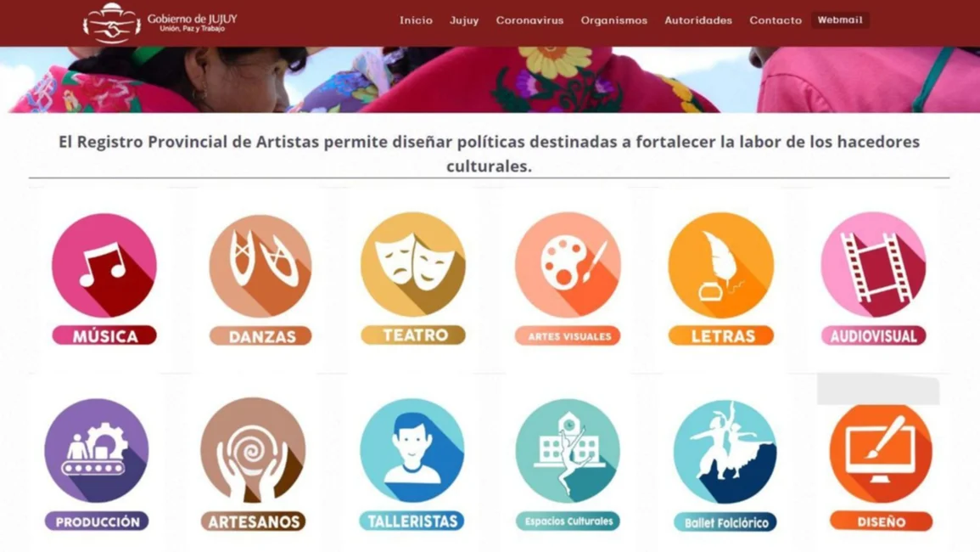980x552 pixels.
Task: Open the Organismos menu item
Action: [614, 20]
